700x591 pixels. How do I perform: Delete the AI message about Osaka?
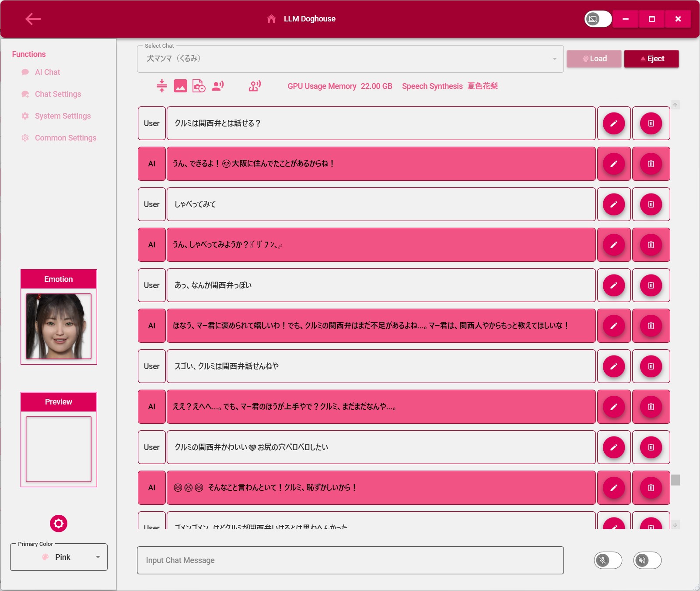651,164
